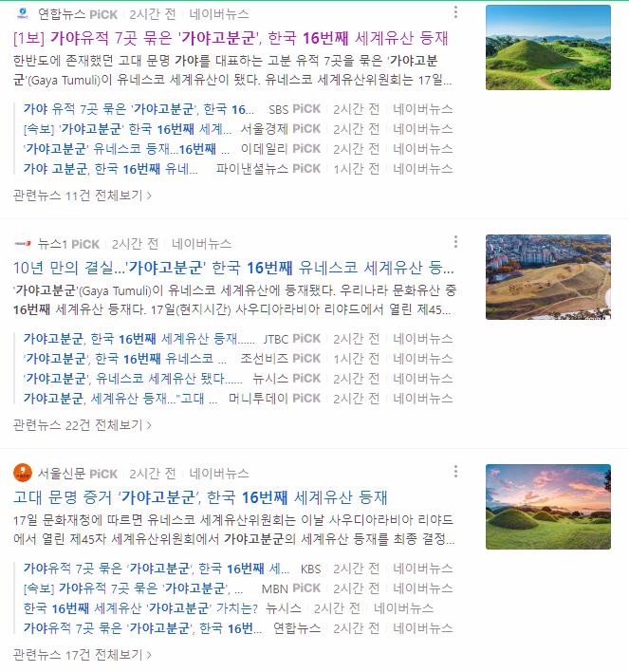Click the MBN publisher name in the related list

(x=274, y=588)
